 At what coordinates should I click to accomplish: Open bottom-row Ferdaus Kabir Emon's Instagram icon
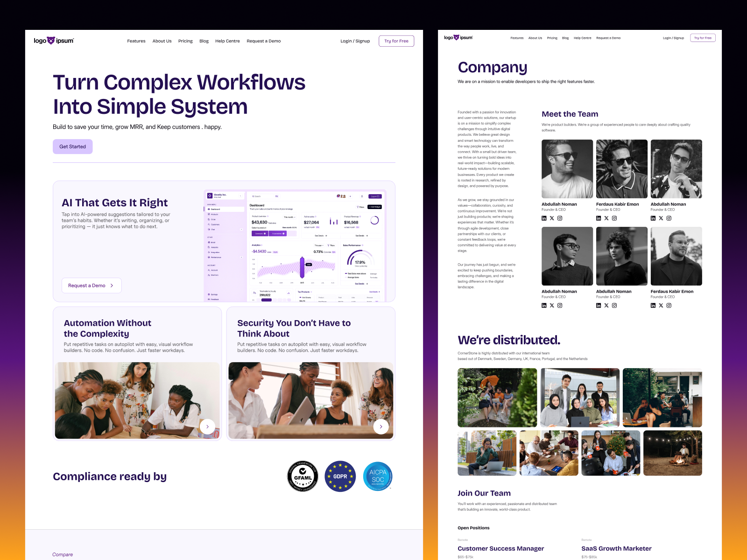669,306
